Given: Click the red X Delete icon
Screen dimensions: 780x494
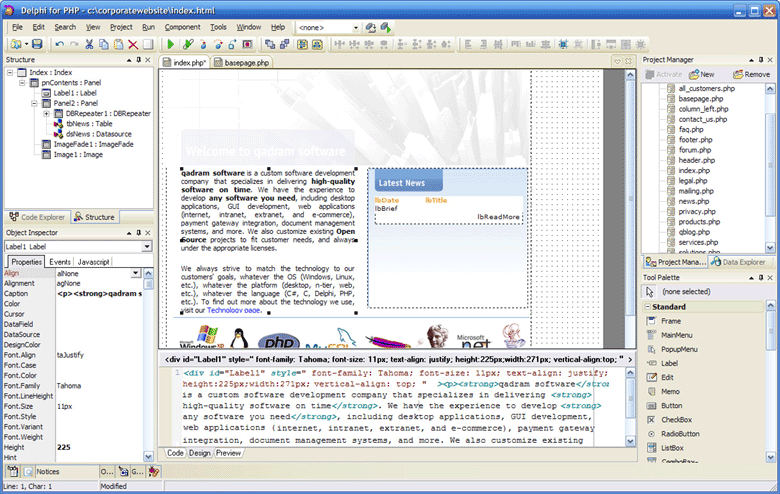Looking at the screenshot, I should pos(133,45).
